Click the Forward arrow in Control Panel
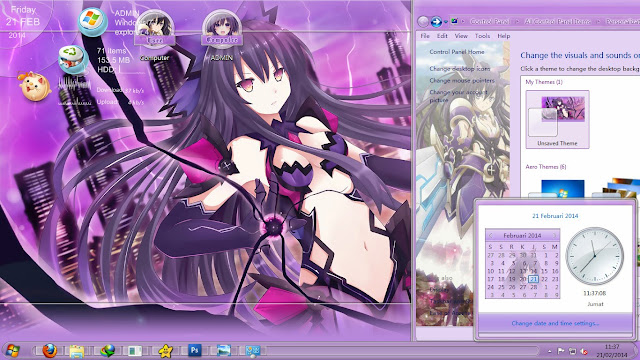Image resolution: width=640 pixels, height=360 pixels. 436,21
